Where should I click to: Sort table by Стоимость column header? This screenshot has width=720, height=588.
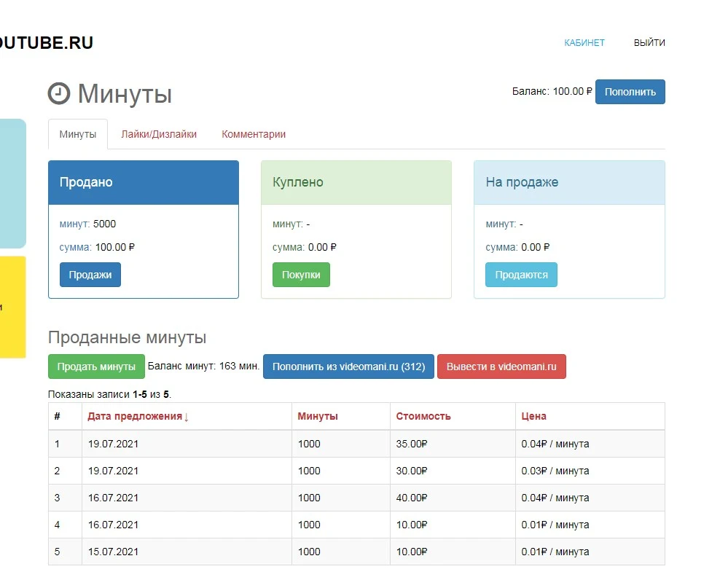pos(423,416)
